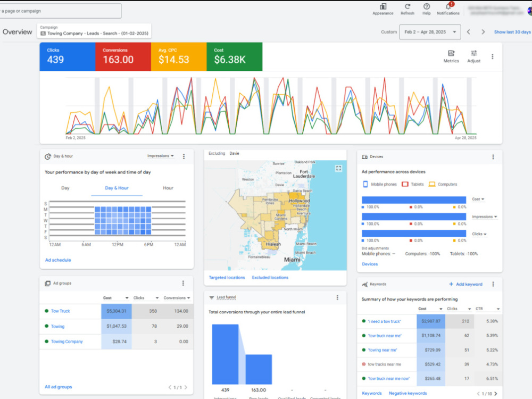Click Hollywood area on the map
This screenshot has height=399, width=532.
(299, 201)
